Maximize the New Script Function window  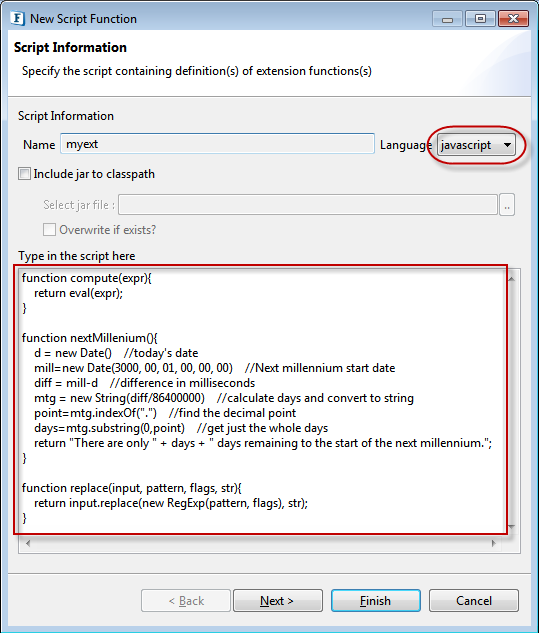tap(480, 19)
